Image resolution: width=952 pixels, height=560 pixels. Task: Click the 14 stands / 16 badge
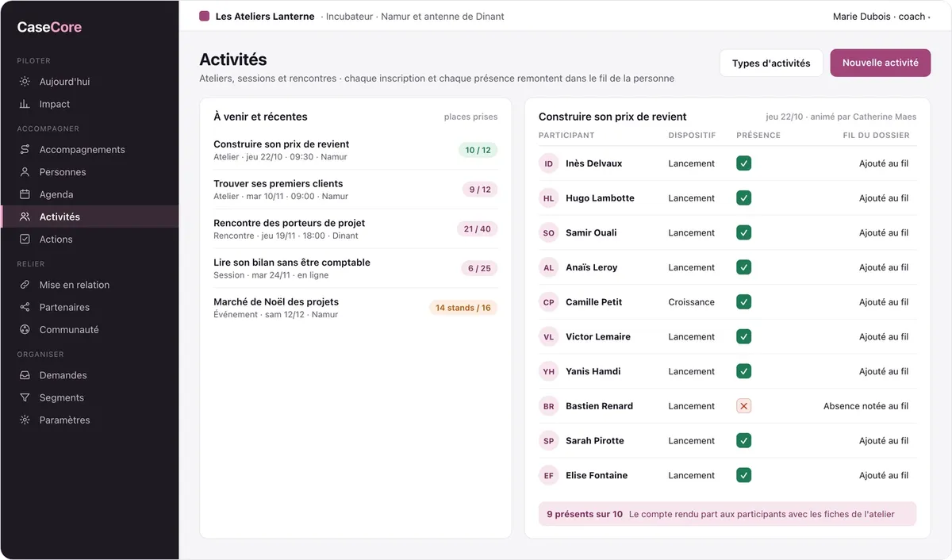click(463, 308)
